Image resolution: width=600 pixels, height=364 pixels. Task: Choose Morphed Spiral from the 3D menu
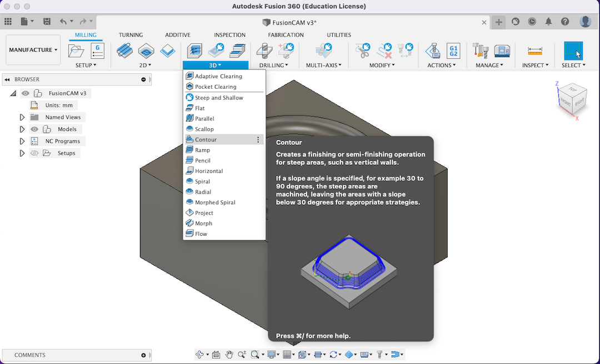[224, 203]
